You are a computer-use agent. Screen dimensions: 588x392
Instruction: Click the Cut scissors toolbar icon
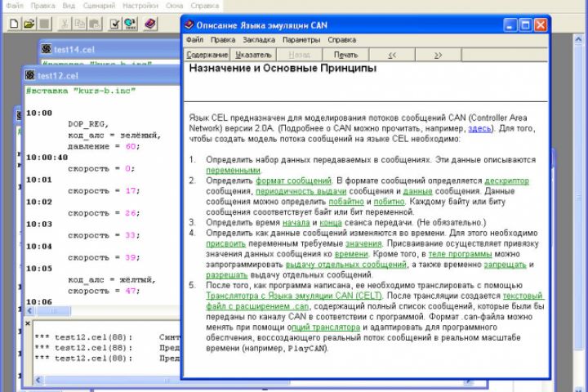click(x=65, y=24)
